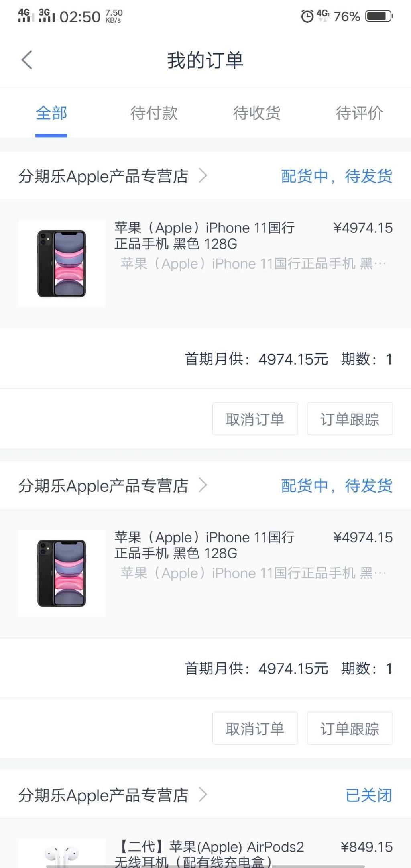The height and width of the screenshot is (868, 411).
Task: Switch to 待收货 tab
Action: pyautogui.click(x=257, y=113)
